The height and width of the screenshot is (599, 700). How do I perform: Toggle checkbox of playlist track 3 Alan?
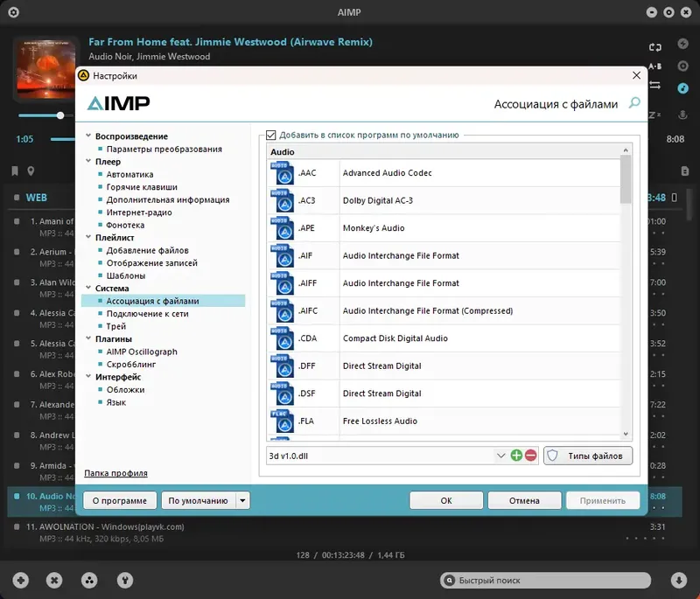click(x=17, y=282)
